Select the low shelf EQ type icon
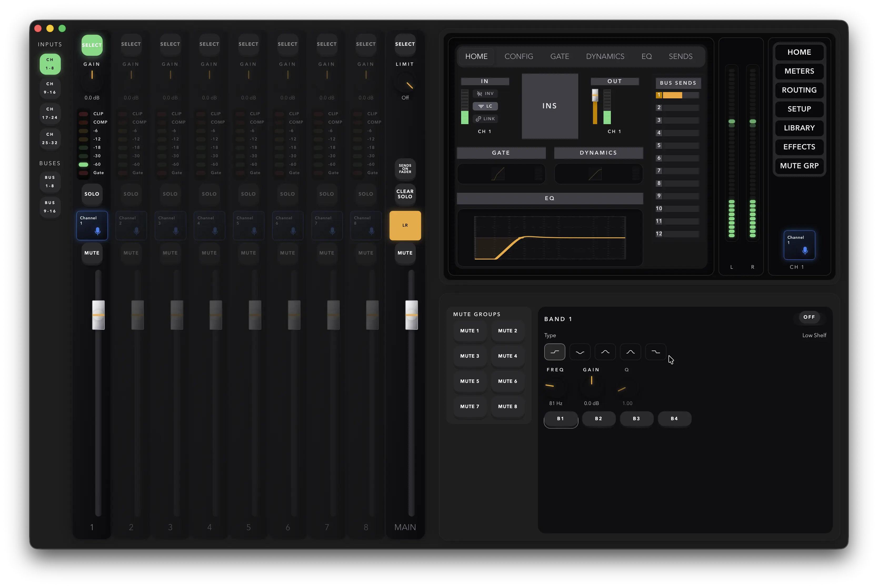The width and height of the screenshot is (878, 588). click(554, 352)
